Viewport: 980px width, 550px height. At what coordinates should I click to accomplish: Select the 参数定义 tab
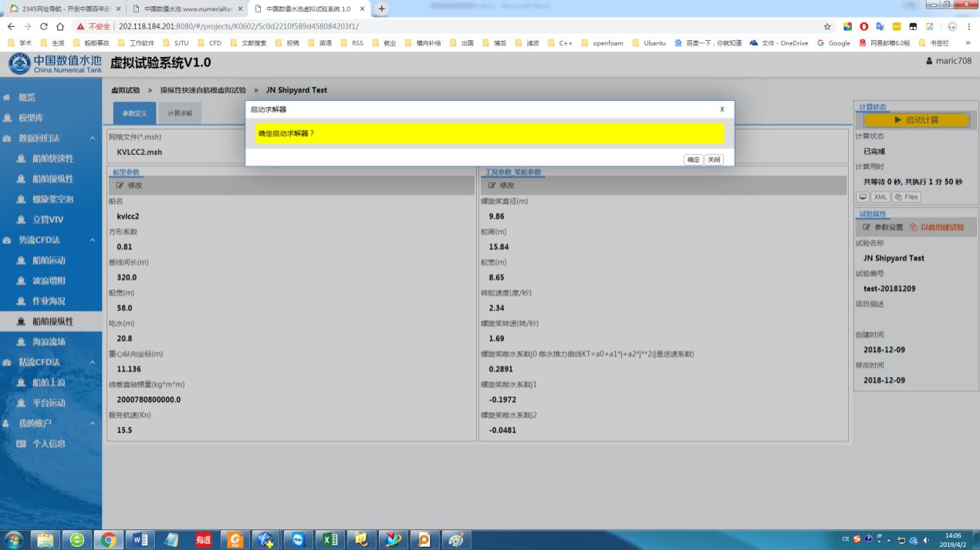click(134, 113)
